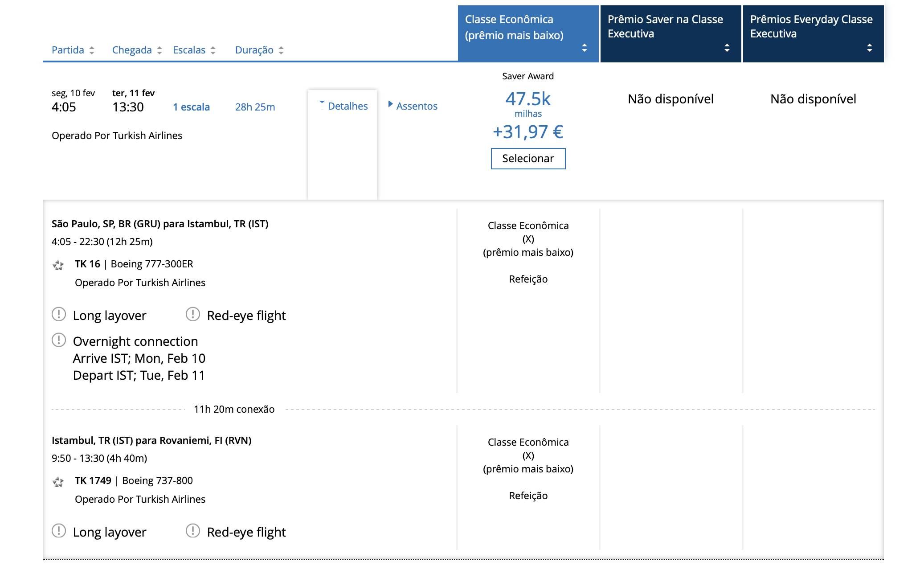The height and width of the screenshot is (566, 924).
Task: Click Boeing 777-300ER aircraft text
Action: click(152, 264)
